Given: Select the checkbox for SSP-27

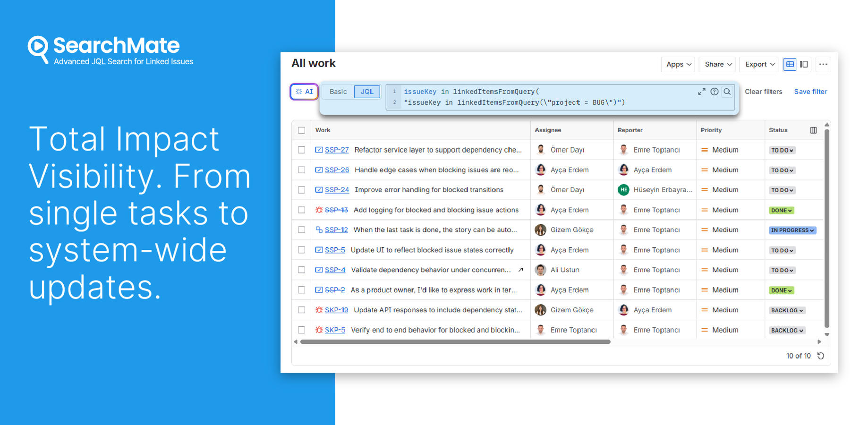Looking at the screenshot, I should pos(302,150).
